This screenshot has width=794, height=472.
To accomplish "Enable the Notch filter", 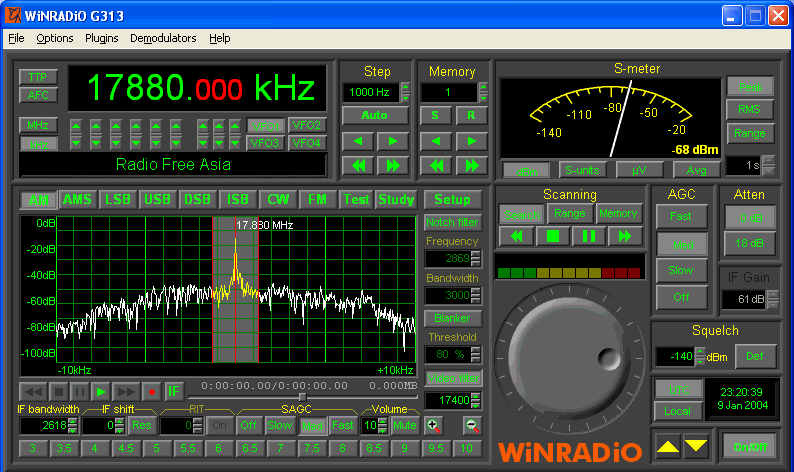I will click(452, 222).
